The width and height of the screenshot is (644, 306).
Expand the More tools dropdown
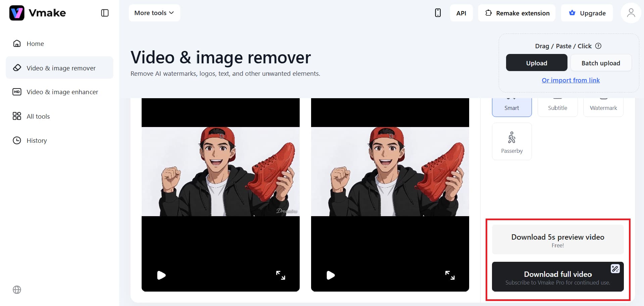pos(154,13)
